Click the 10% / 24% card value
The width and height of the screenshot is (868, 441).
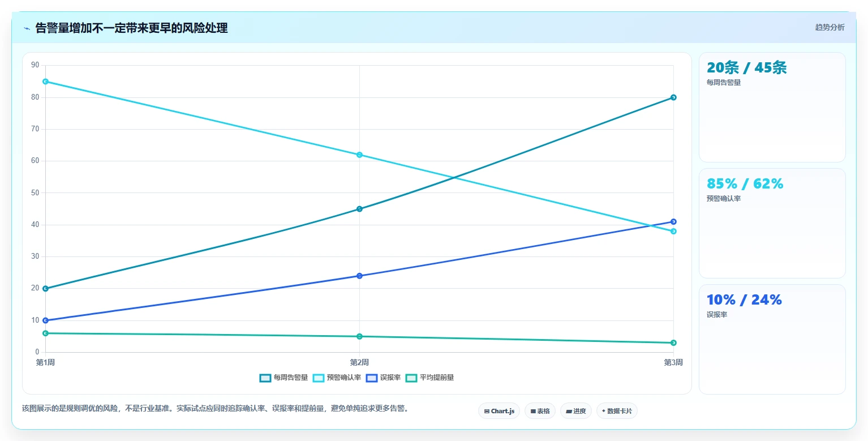click(x=744, y=299)
